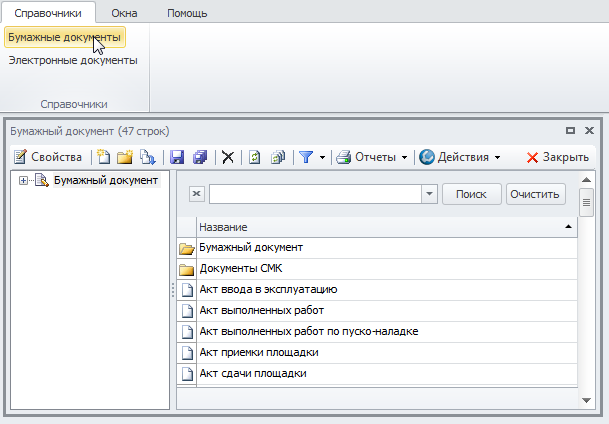Screen dimensions: 609x424
Task: Click the copy document icon in toolbar
Action: coord(147,157)
